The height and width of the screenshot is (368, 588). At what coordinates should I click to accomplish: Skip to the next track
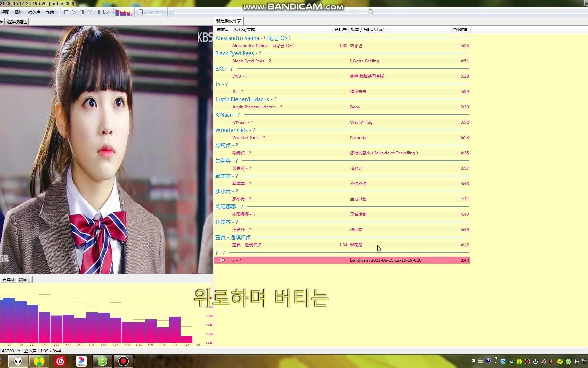click(98, 12)
